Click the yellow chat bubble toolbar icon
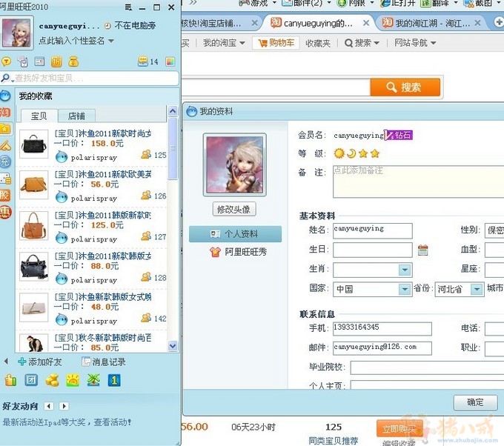The height and width of the screenshot is (446, 504). 6,61
